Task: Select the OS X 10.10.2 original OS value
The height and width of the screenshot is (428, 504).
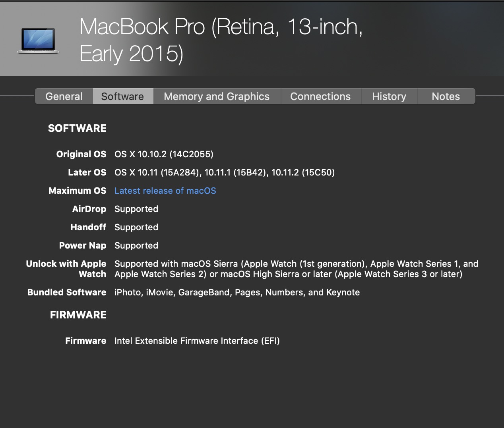Action: (x=164, y=154)
